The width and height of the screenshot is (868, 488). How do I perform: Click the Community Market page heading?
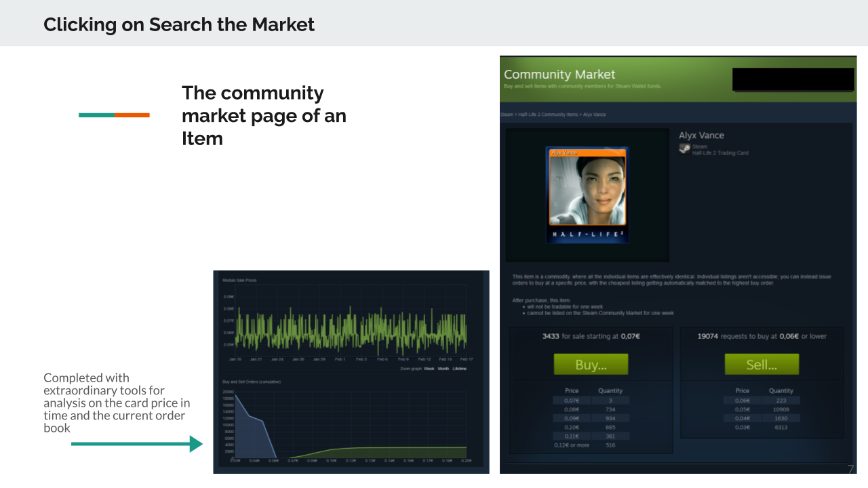coord(559,75)
